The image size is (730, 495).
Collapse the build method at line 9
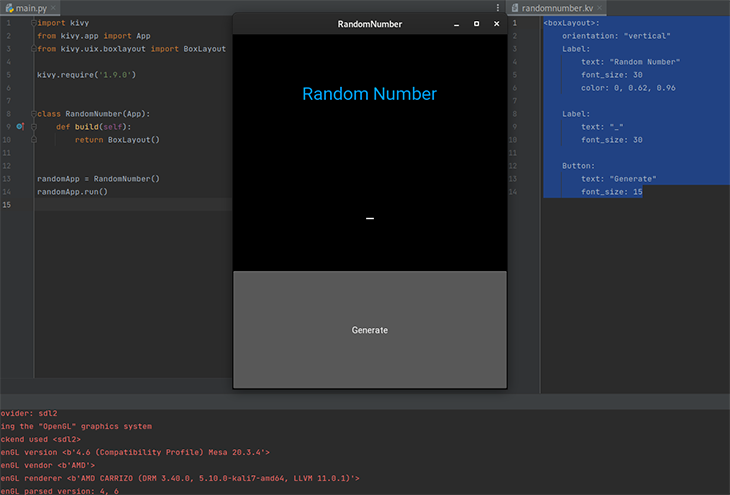[34, 127]
